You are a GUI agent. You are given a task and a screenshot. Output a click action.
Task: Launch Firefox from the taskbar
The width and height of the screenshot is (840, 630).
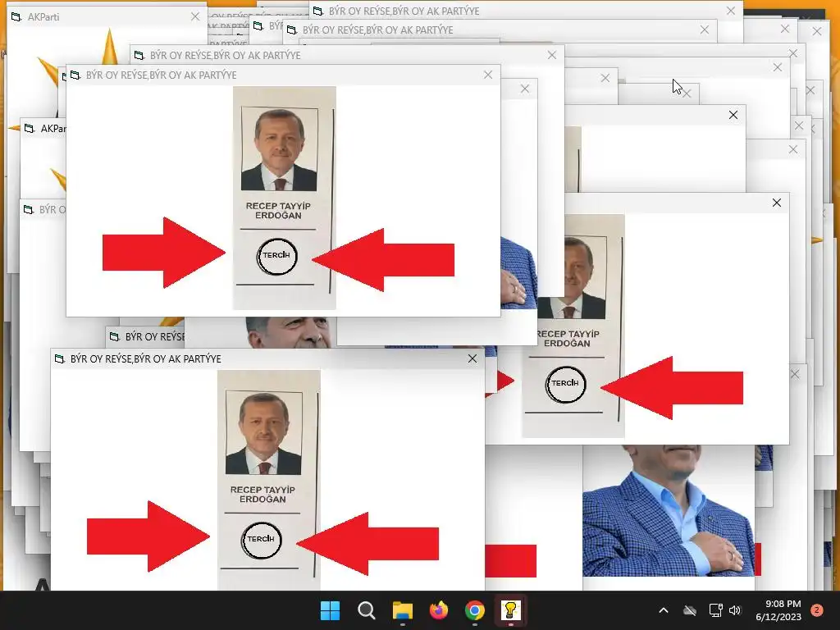(x=439, y=610)
